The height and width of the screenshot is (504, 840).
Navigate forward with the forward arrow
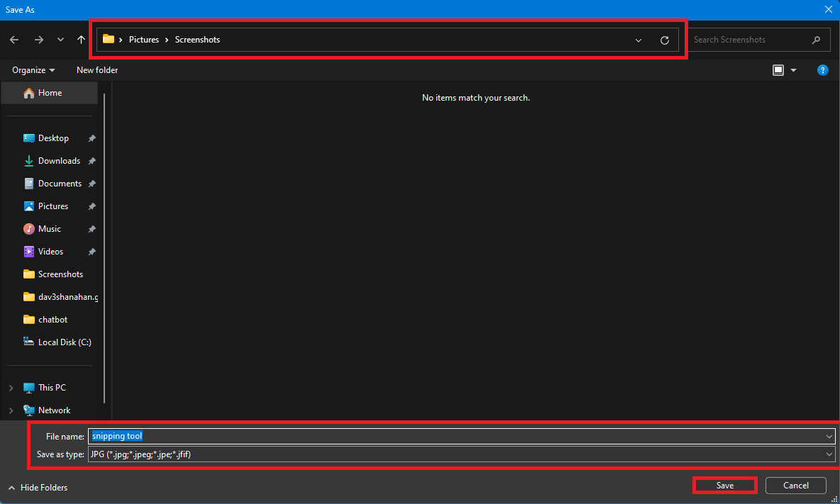pyautogui.click(x=39, y=40)
